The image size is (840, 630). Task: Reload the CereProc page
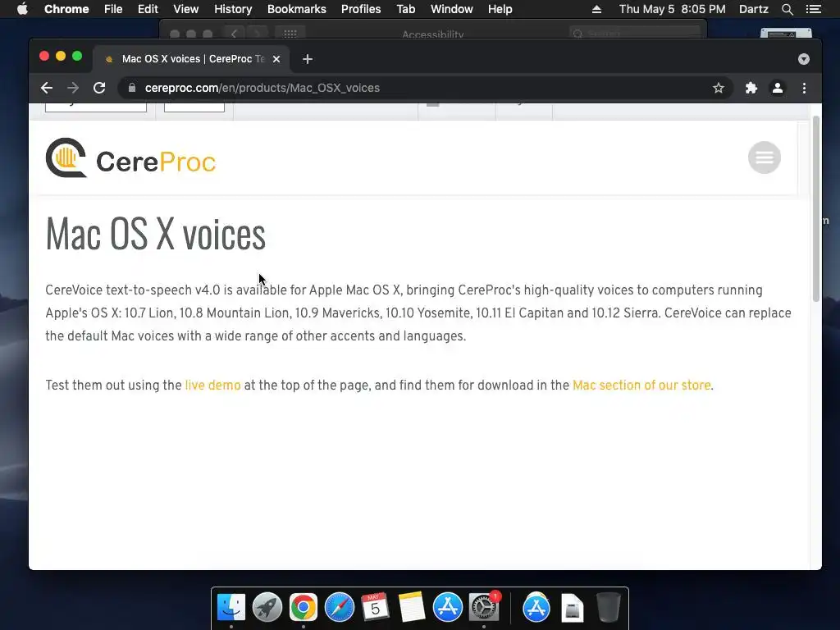(99, 88)
